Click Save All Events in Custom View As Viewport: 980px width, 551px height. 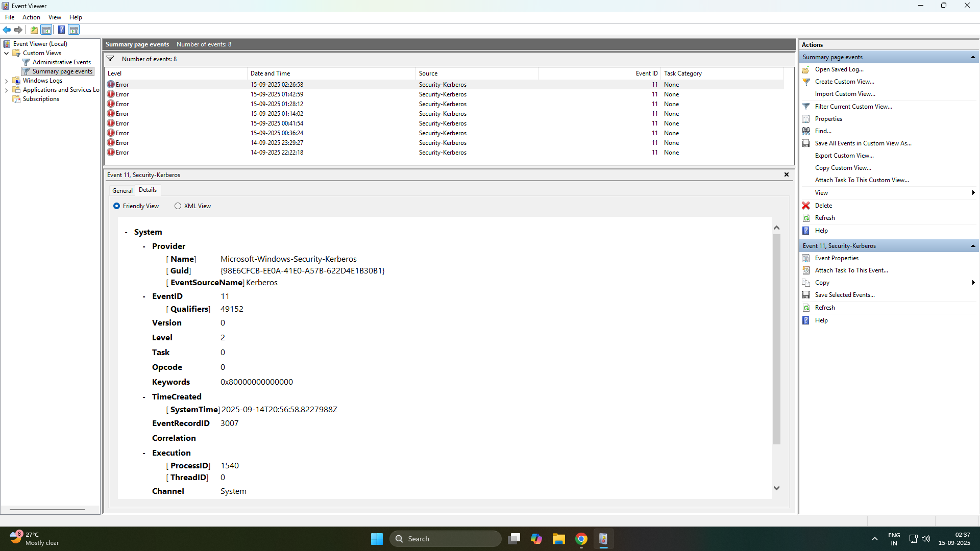click(x=863, y=143)
